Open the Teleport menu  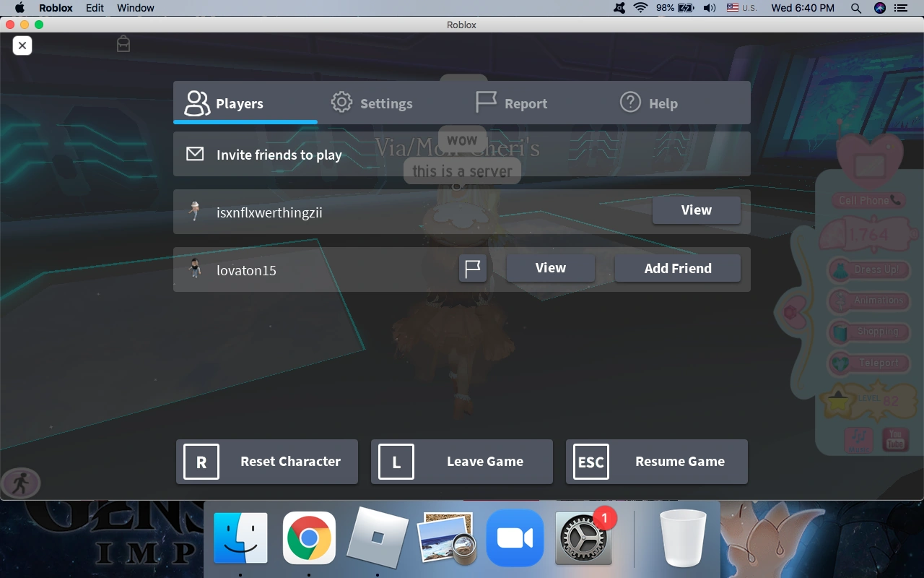coord(867,363)
